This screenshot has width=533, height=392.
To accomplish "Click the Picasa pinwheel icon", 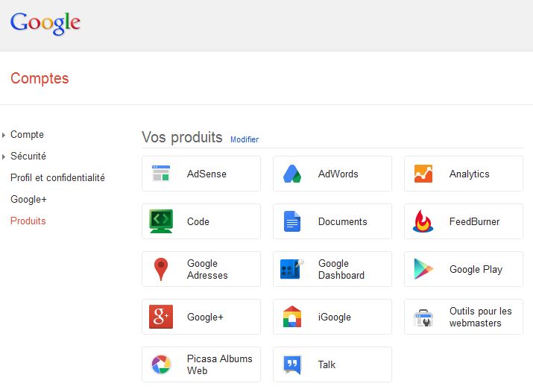I will (161, 364).
